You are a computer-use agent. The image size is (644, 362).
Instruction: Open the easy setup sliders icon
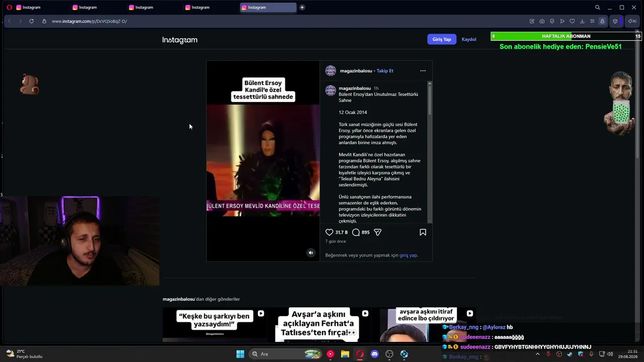(592, 21)
